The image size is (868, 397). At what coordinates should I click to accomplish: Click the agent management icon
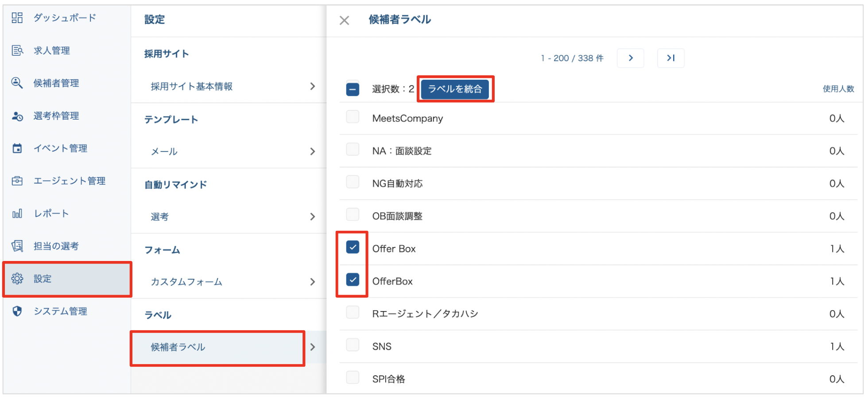tap(17, 181)
